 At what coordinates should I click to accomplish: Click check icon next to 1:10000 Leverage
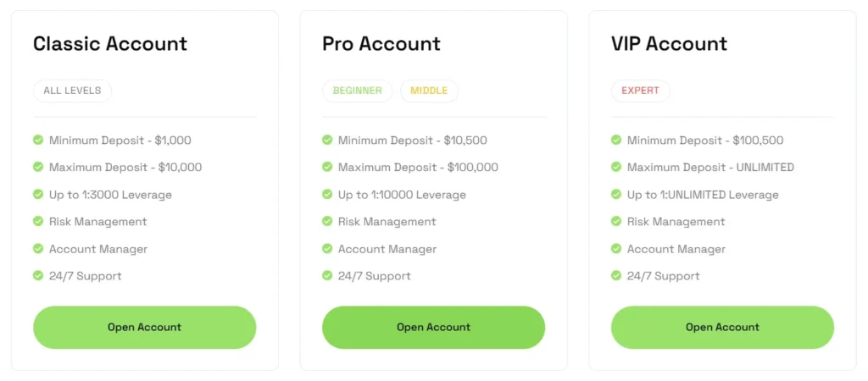tap(327, 194)
